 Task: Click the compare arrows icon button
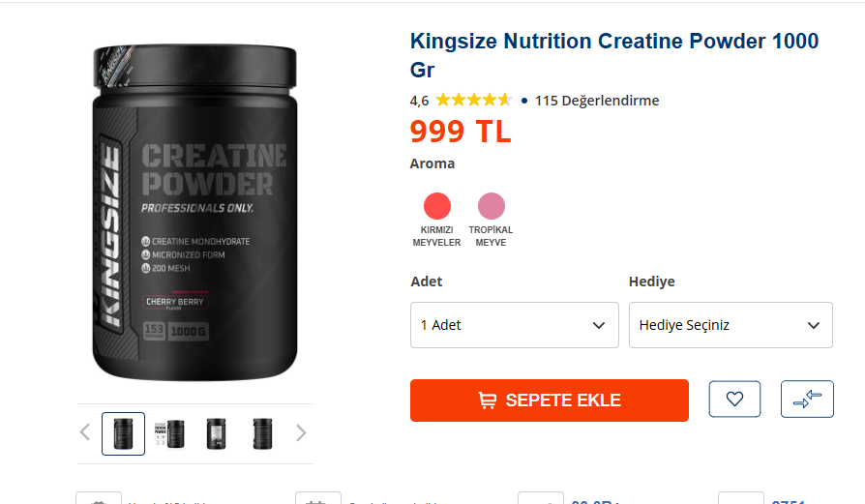[807, 399]
